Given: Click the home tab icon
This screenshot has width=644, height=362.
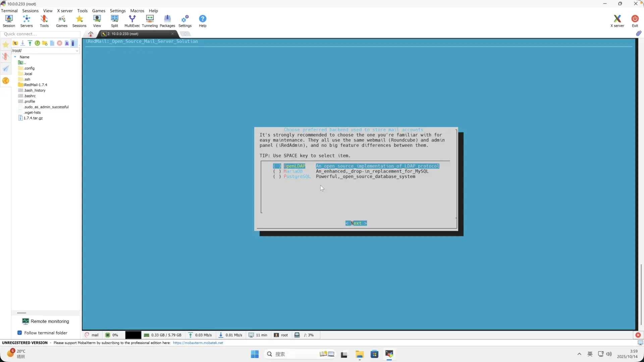Looking at the screenshot, I should pyautogui.click(x=91, y=34).
